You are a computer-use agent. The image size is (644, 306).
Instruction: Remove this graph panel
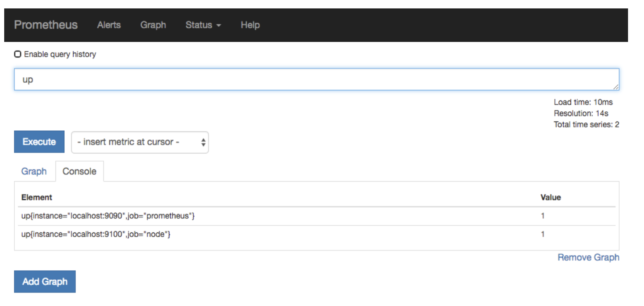[589, 257]
